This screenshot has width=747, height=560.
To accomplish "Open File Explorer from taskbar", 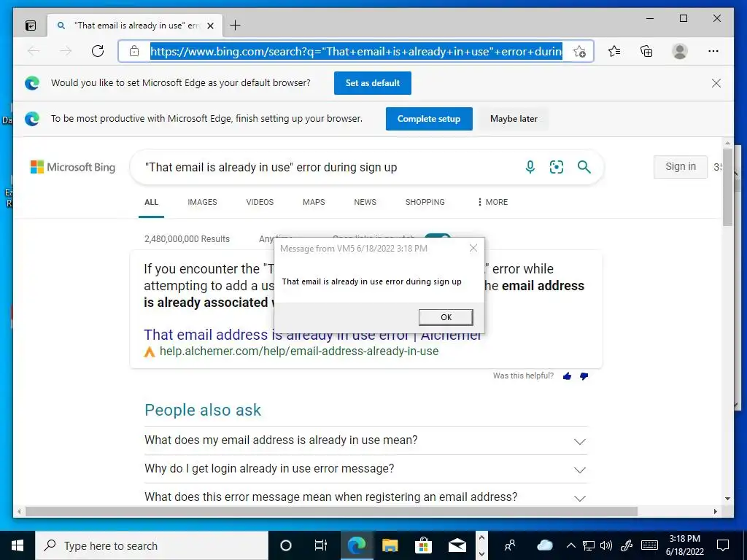I will click(390, 545).
